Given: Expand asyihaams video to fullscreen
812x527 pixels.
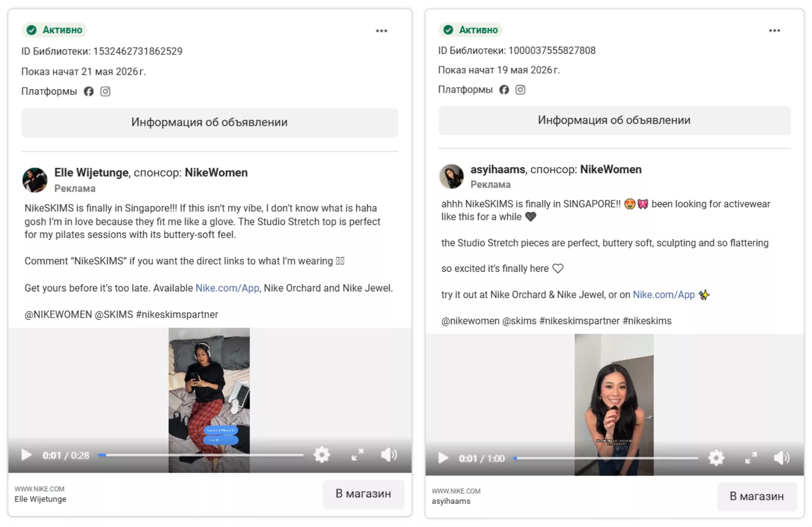Looking at the screenshot, I should click(x=751, y=458).
